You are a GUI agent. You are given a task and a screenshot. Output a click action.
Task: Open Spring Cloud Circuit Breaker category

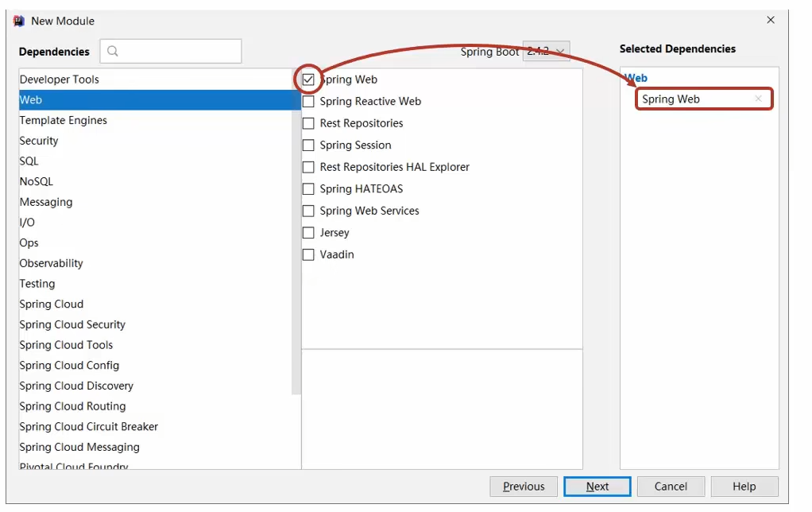pos(156,426)
